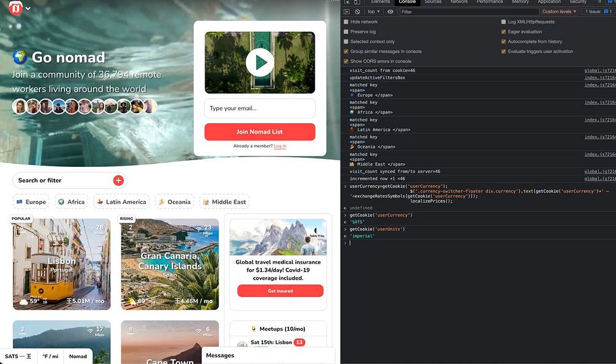Click the Join Nomad List button
Viewport: 616px width, 364px height.
(x=260, y=132)
